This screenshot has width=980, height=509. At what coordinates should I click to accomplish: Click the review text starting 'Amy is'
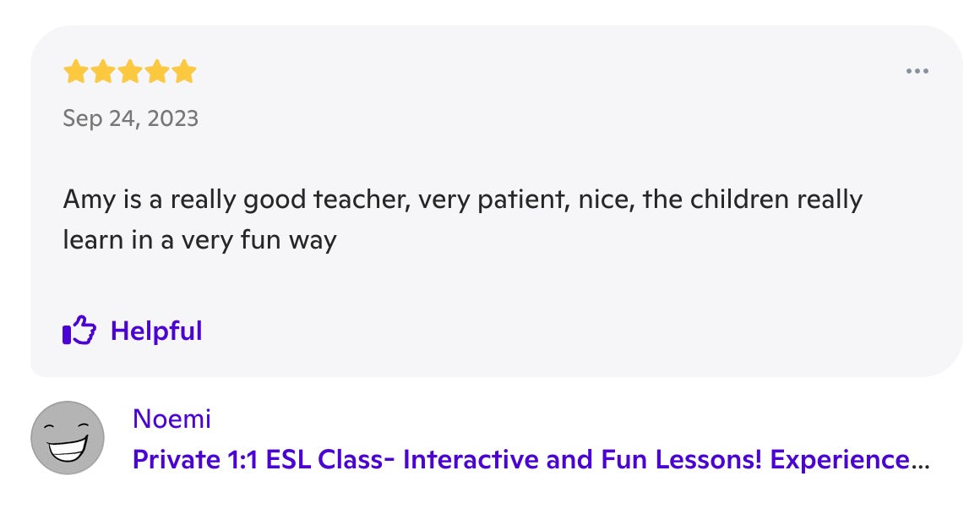pos(462,200)
